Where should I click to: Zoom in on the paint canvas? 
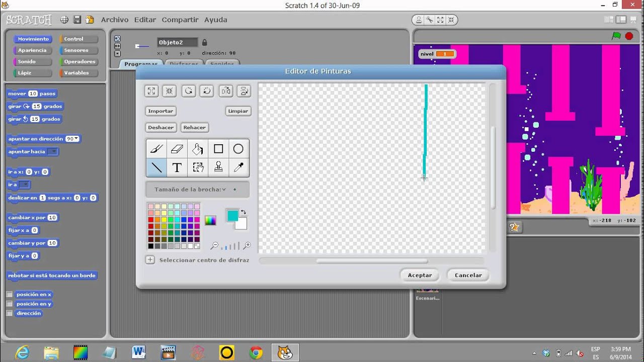click(247, 246)
